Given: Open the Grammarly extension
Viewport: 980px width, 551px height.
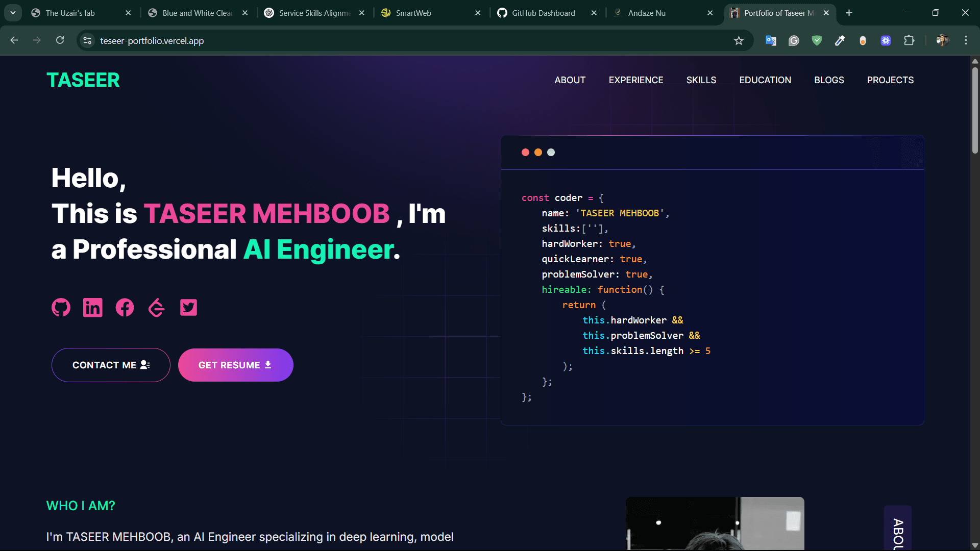Looking at the screenshot, I should (x=793, y=40).
